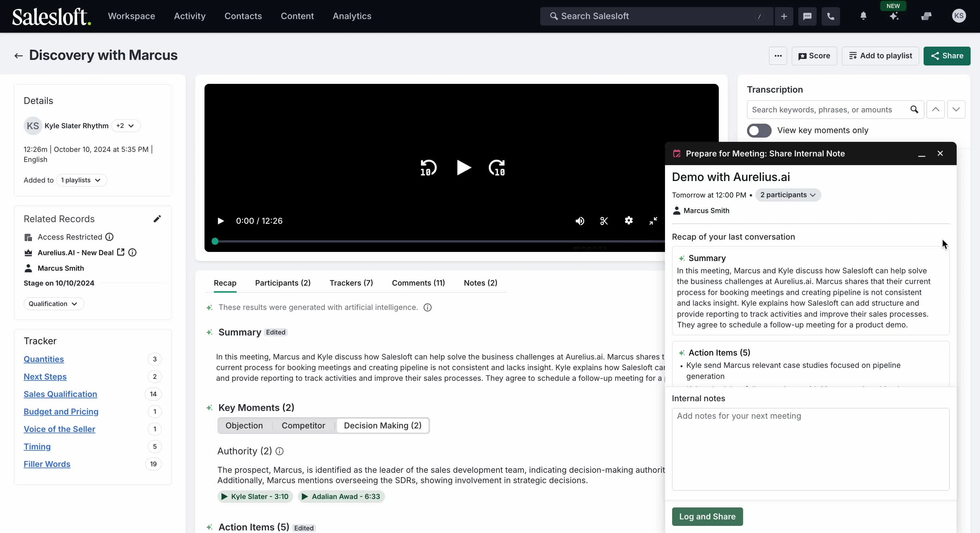
Task: Open the Analytics menu
Action: click(352, 16)
